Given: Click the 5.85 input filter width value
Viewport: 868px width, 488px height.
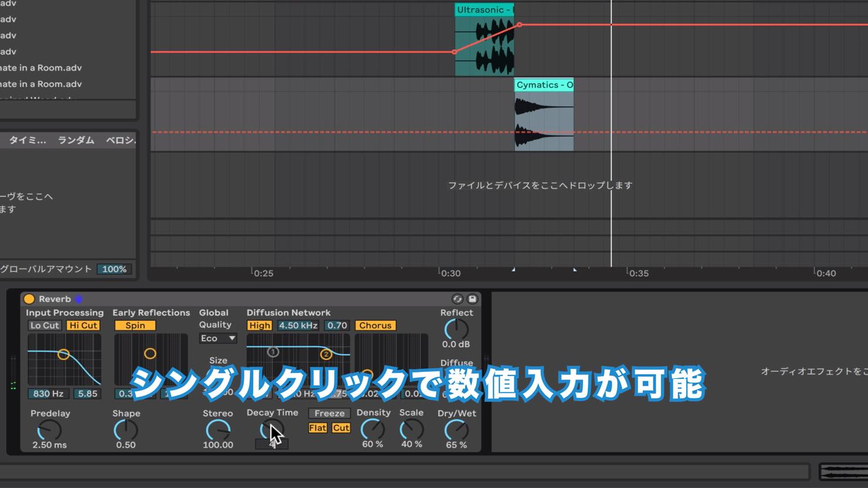Looking at the screenshot, I should click(x=87, y=394).
